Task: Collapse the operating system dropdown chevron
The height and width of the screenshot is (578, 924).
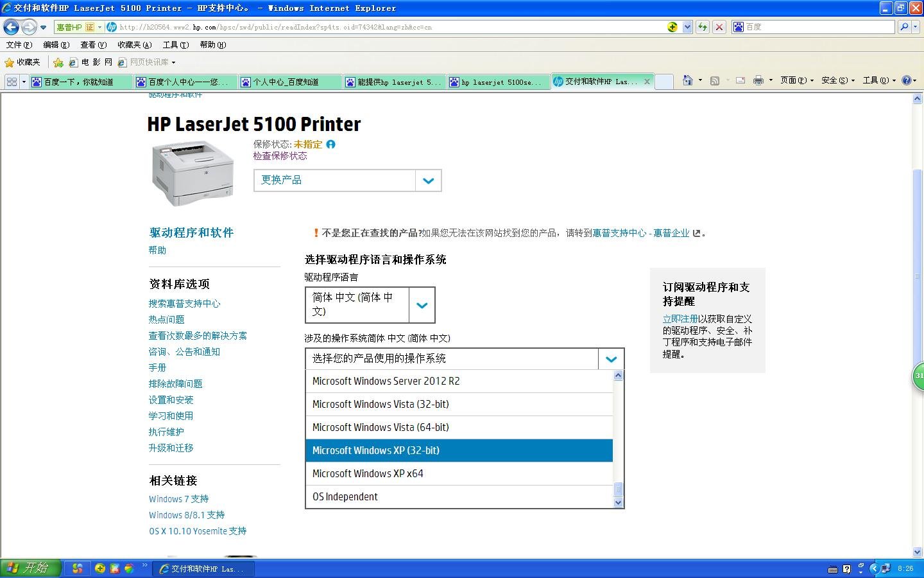Action: pyautogui.click(x=611, y=359)
